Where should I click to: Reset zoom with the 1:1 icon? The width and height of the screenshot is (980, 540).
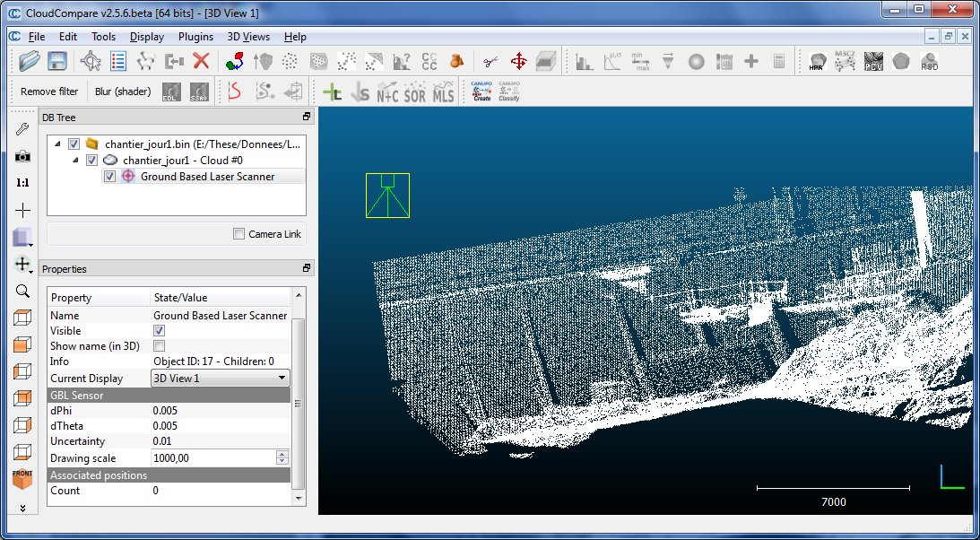coord(22,183)
